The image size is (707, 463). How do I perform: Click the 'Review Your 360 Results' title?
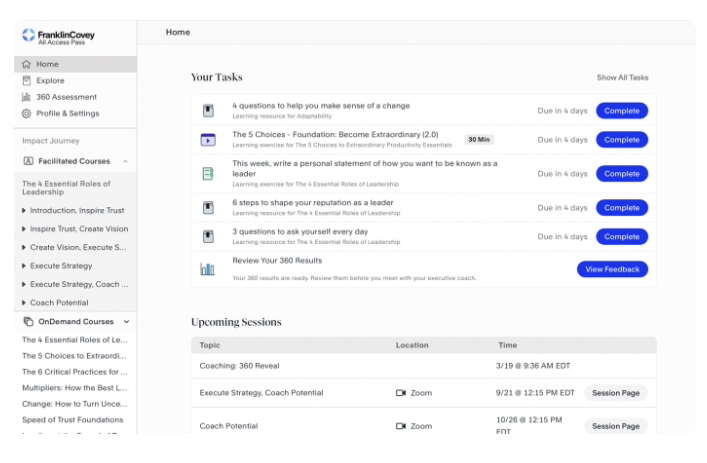[277, 261]
